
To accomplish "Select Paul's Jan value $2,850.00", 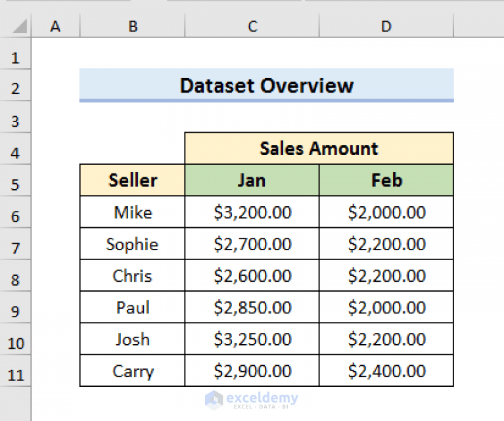I will pos(252,307).
